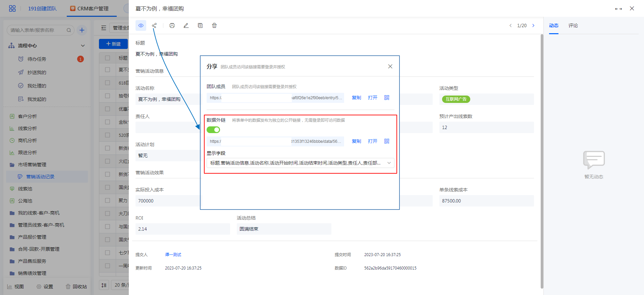Select the 动态 tab
The image size is (644, 295).
(x=553, y=25)
